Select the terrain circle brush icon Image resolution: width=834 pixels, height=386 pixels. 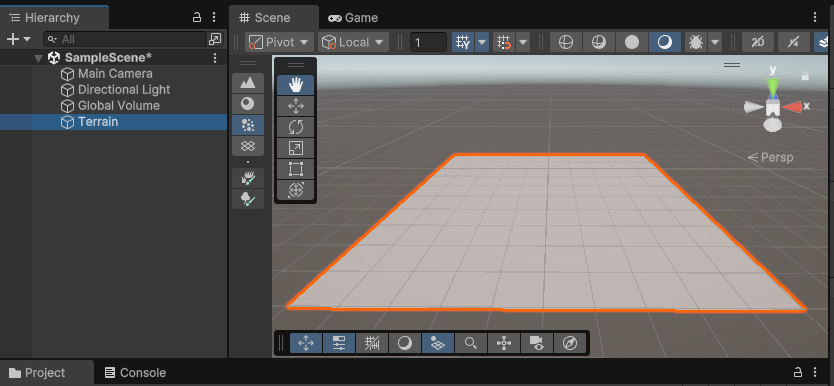click(248, 104)
